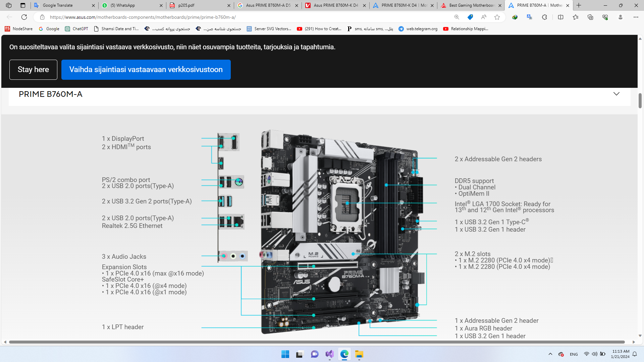
Task: Open the Translate extension icon
Action: tap(529, 17)
